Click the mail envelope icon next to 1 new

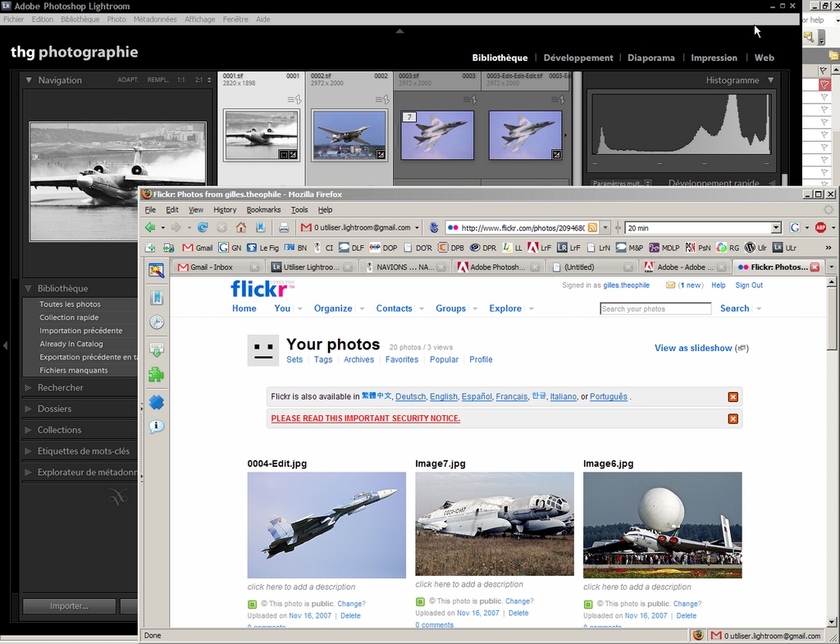670,285
